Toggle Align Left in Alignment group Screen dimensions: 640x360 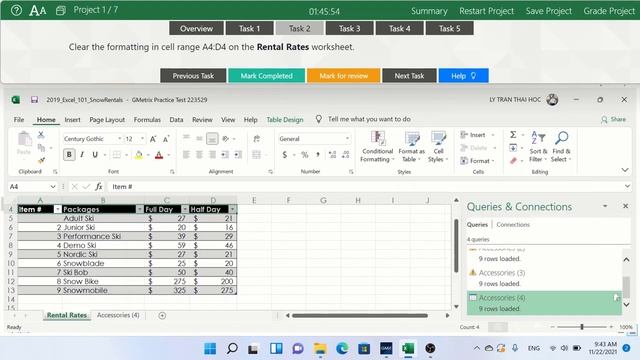[186, 155]
